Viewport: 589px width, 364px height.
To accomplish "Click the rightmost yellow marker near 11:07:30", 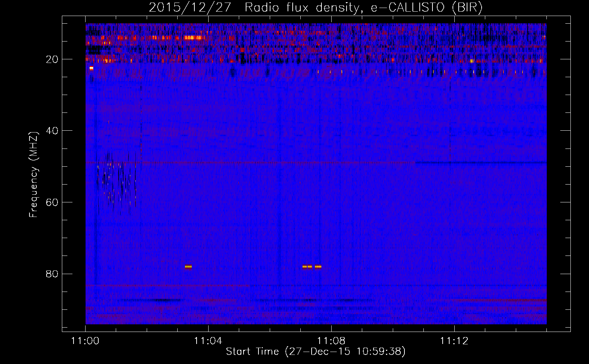I will [x=318, y=266].
